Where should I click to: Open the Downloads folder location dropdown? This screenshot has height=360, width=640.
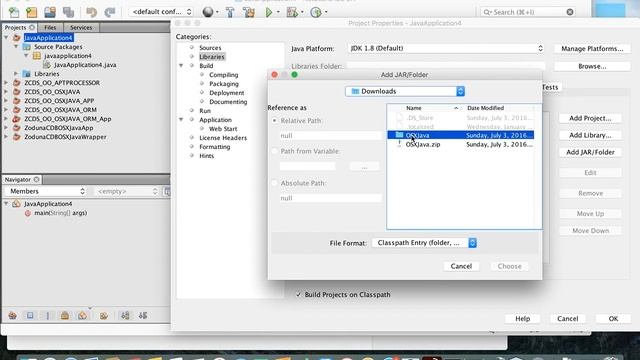pos(405,91)
